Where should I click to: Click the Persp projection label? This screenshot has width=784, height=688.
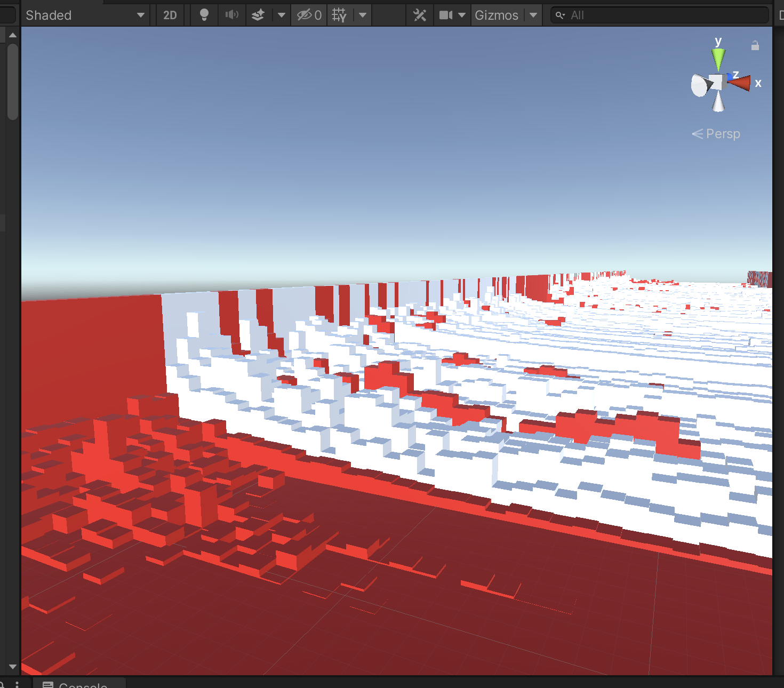pyautogui.click(x=722, y=134)
